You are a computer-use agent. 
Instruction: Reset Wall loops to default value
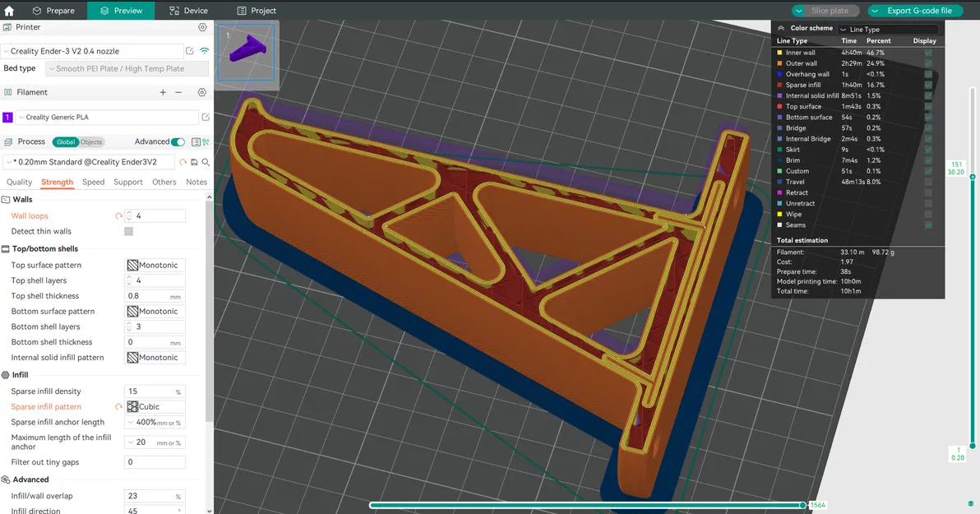point(118,215)
